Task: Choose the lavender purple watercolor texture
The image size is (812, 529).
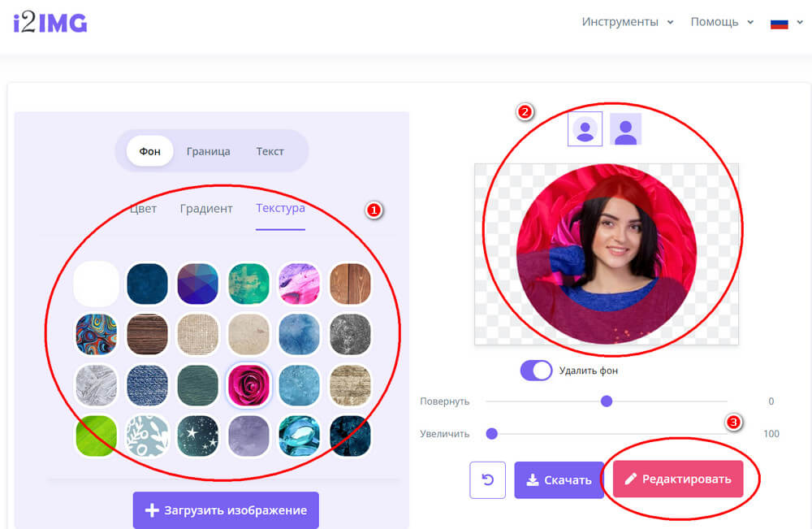Action: 248,436
